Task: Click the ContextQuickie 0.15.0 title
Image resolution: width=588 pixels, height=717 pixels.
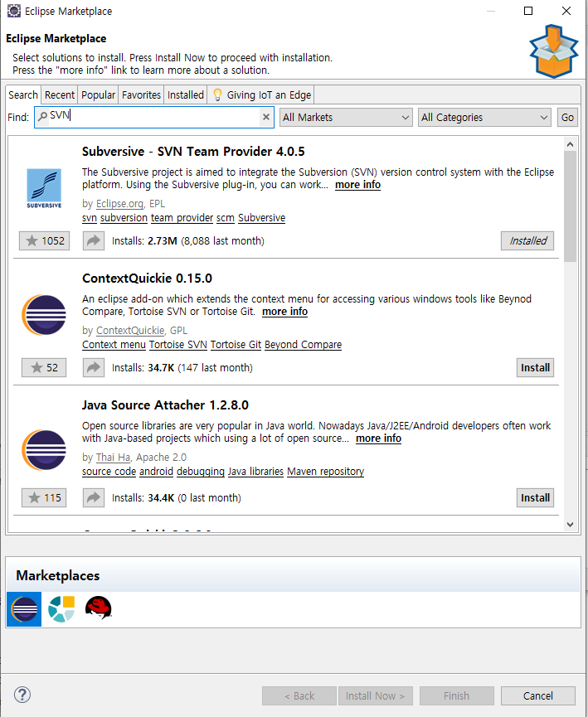Action: pyautogui.click(x=147, y=278)
